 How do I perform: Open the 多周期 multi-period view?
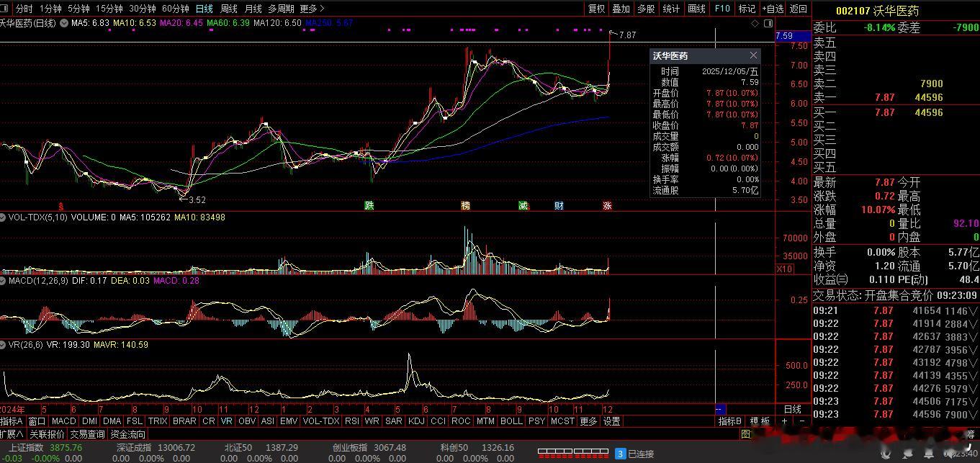point(281,9)
